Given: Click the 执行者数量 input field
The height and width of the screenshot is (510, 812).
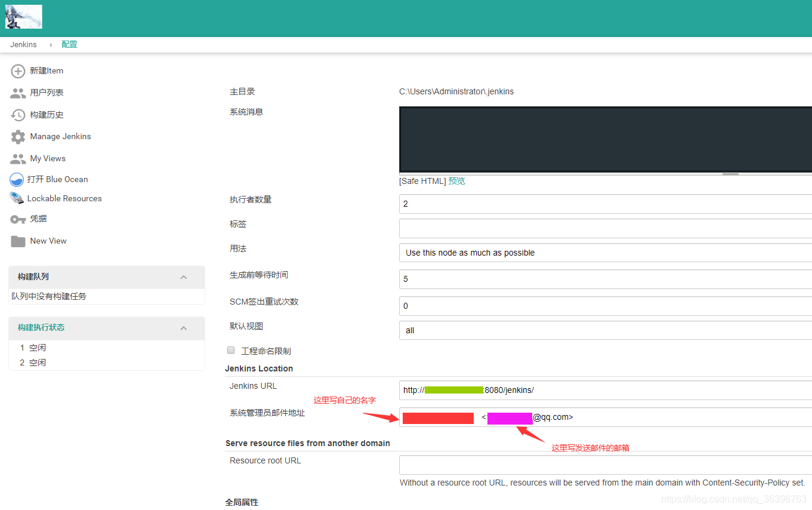Looking at the screenshot, I should pyautogui.click(x=606, y=204).
